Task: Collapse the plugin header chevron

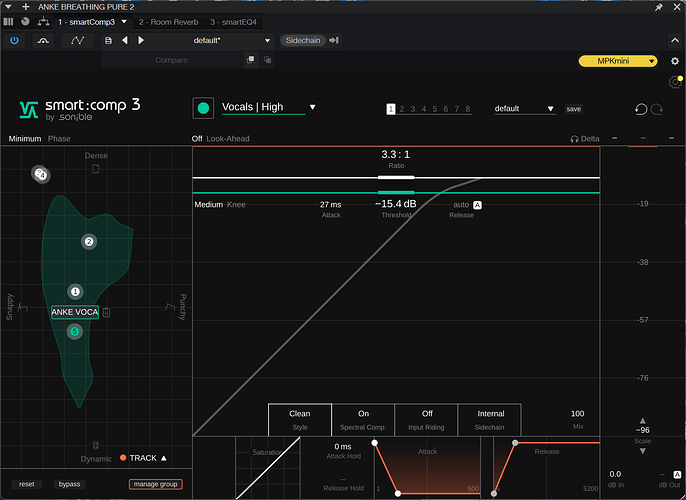Action: (x=675, y=40)
